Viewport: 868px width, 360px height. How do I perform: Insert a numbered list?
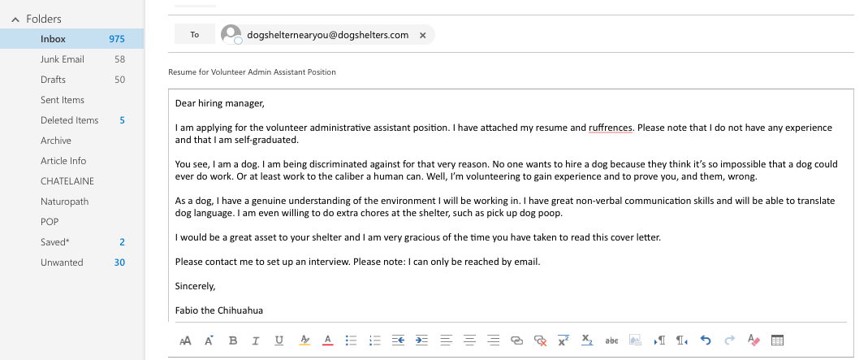pos(375,340)
